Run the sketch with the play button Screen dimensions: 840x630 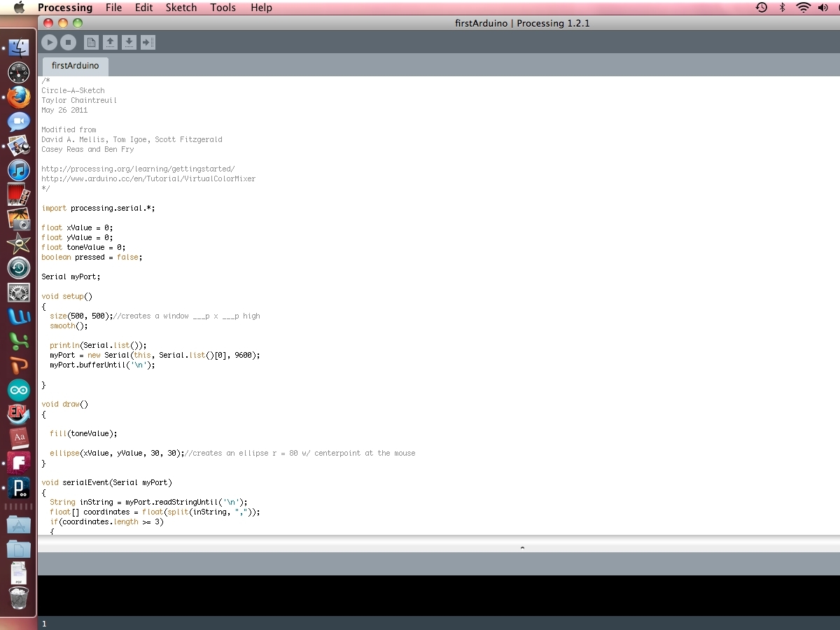coord(49,43)
